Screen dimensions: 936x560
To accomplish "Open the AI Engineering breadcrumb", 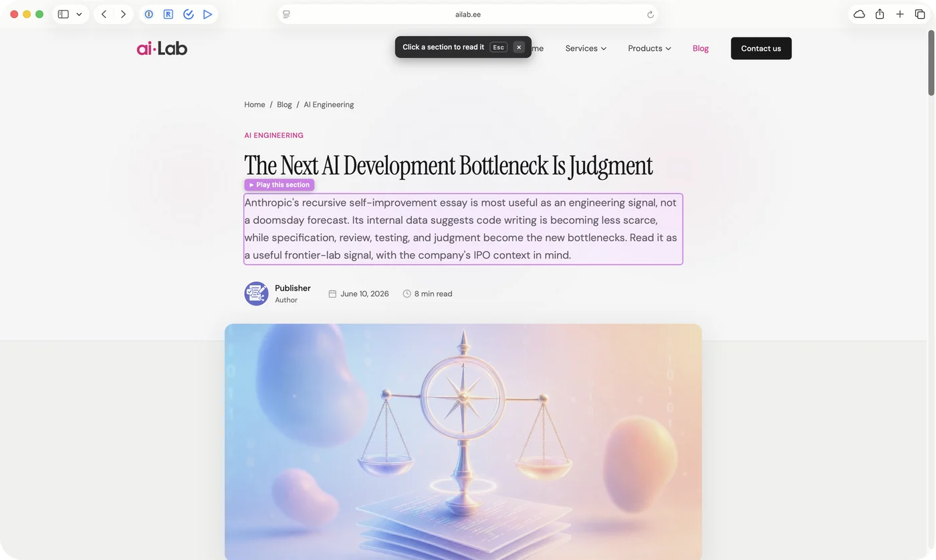I will [x=329, y=104].
